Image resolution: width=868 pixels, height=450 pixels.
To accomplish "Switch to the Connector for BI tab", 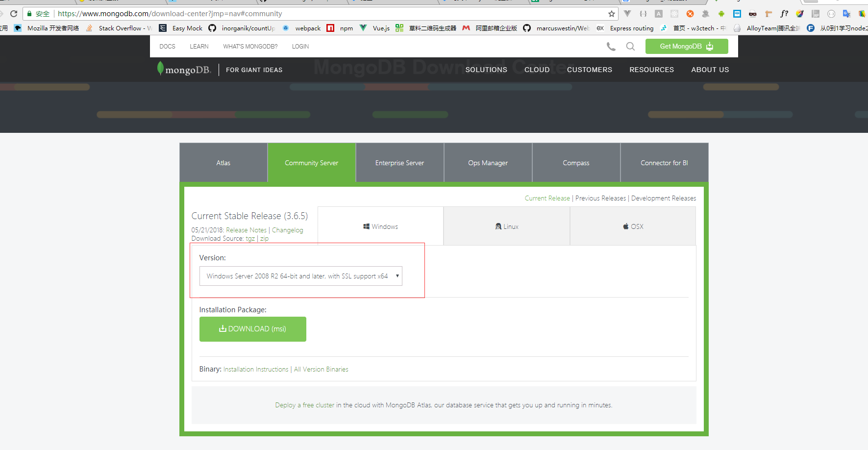I will pos(665,163).
